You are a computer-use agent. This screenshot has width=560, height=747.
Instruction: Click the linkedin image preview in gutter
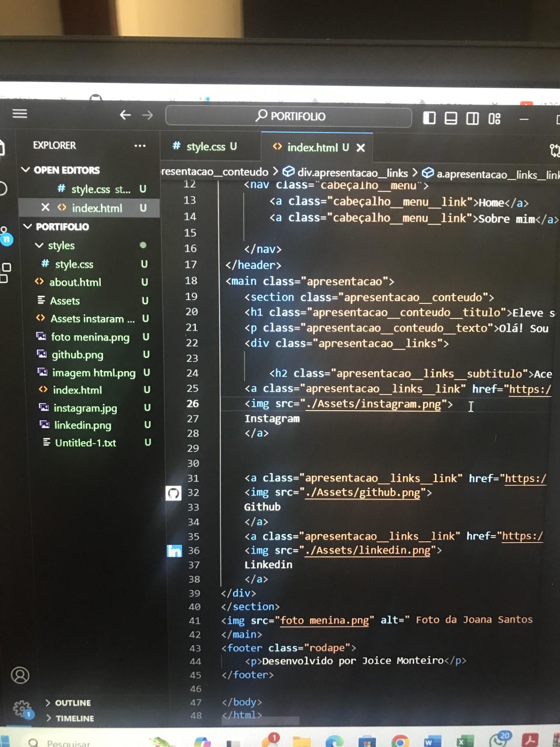point(174,551)
